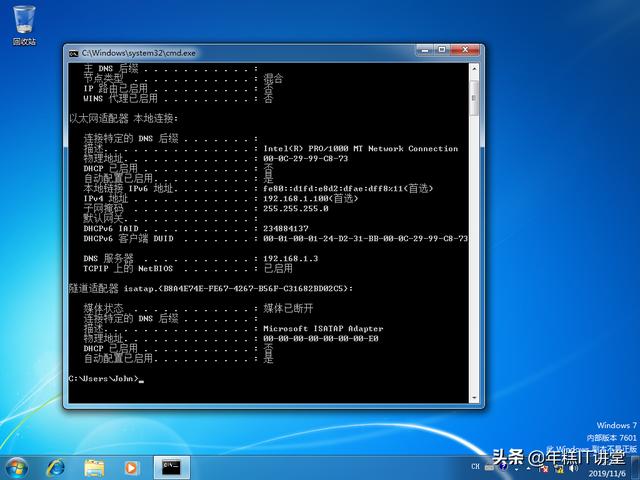Select the cmd.exe taskbar button
Image resolution: width=640 pixels, height=480 pixels.
(x=171, y=468)
